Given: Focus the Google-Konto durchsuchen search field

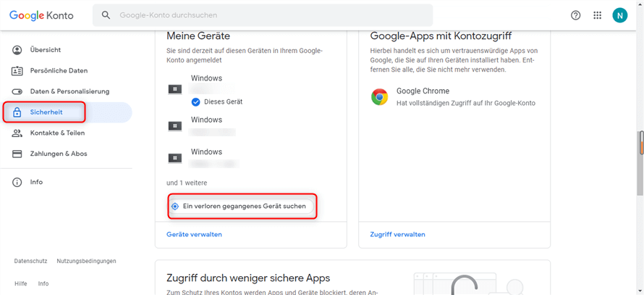Looking at the screenshot, I should pyautogui.click(x=263, y=15).
